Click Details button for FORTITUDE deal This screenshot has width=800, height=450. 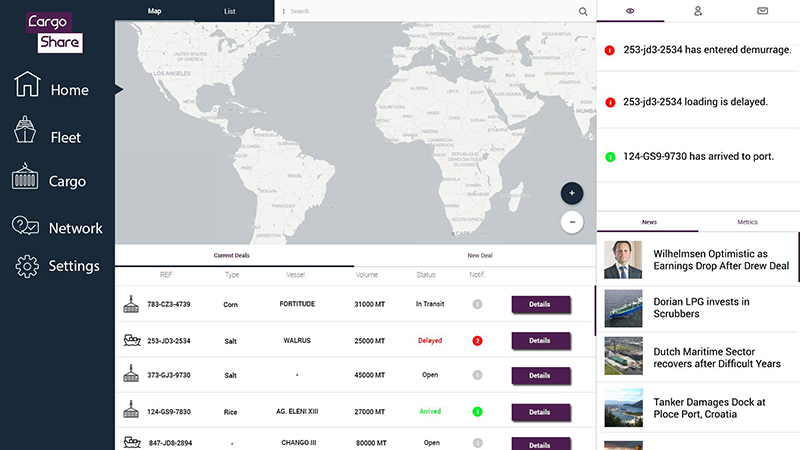pyautogui.click(x=540, y=304)
